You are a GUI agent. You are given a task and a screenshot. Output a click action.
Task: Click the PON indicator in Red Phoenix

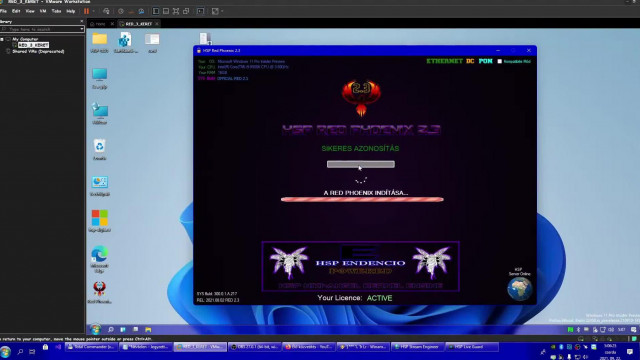486,61
